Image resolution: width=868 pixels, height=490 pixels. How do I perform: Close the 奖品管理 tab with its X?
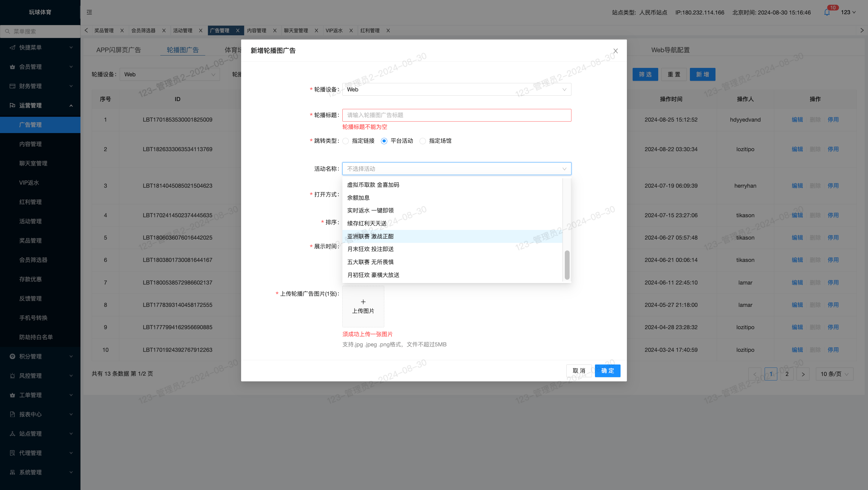[122, 30]
